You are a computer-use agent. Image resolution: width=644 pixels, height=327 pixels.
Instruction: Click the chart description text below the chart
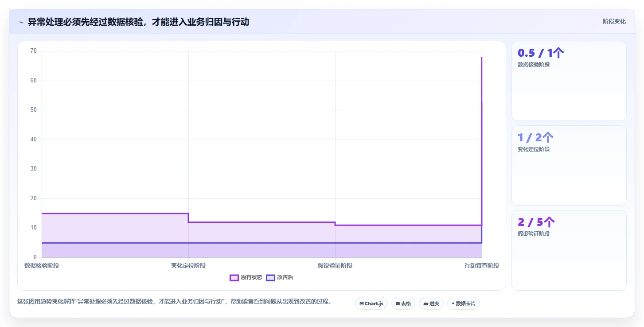click(x=174, y=301)
